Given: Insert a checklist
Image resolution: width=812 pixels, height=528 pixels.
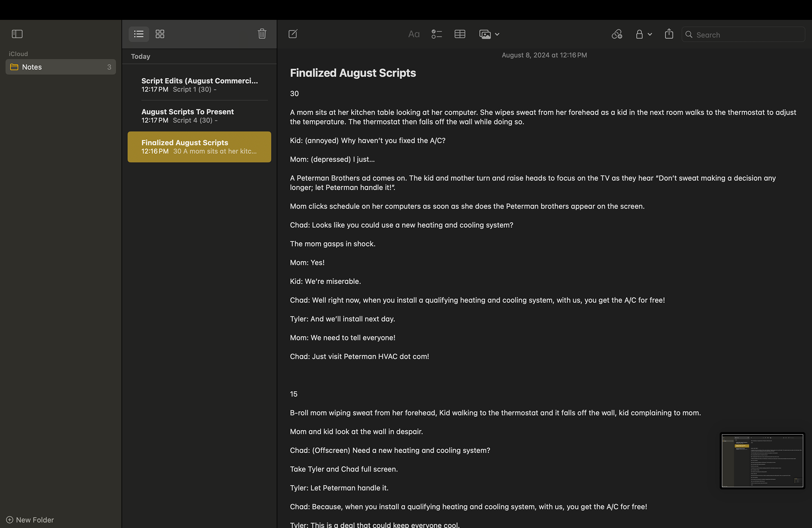Looking at the screenshot, I should (x=436, y=34).
